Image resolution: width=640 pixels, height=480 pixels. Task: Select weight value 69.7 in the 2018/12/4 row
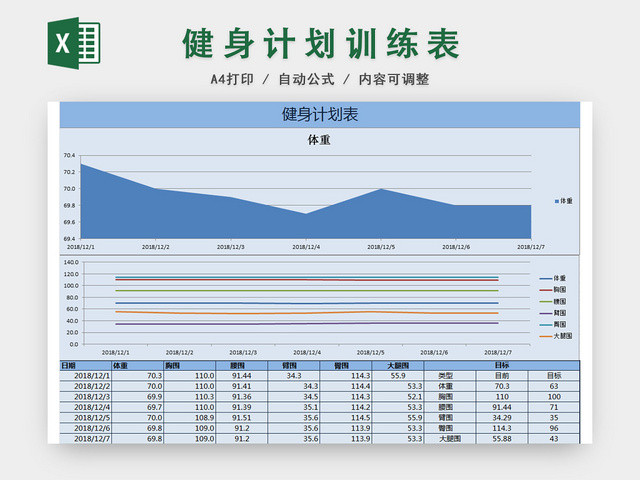click(x=138, y=407)
